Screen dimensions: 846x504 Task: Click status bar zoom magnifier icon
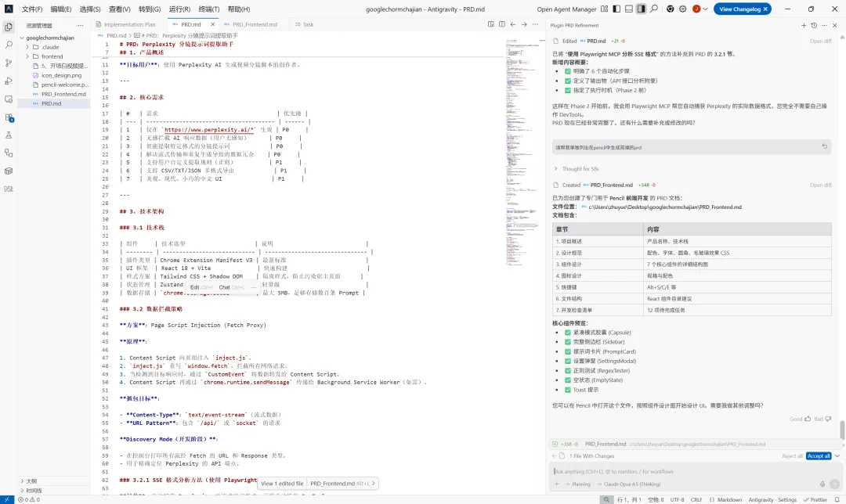(606, 499)
